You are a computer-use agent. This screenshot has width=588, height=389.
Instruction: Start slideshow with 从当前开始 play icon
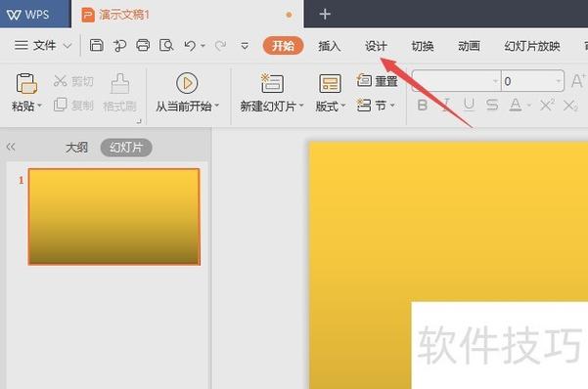pyautogui.click(x=187, y=83)
